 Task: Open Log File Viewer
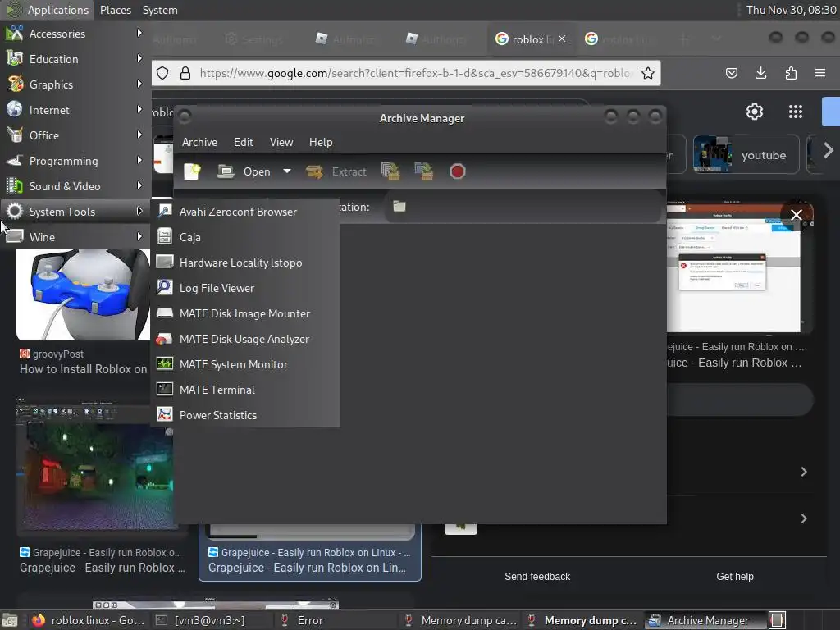(245, 288)
